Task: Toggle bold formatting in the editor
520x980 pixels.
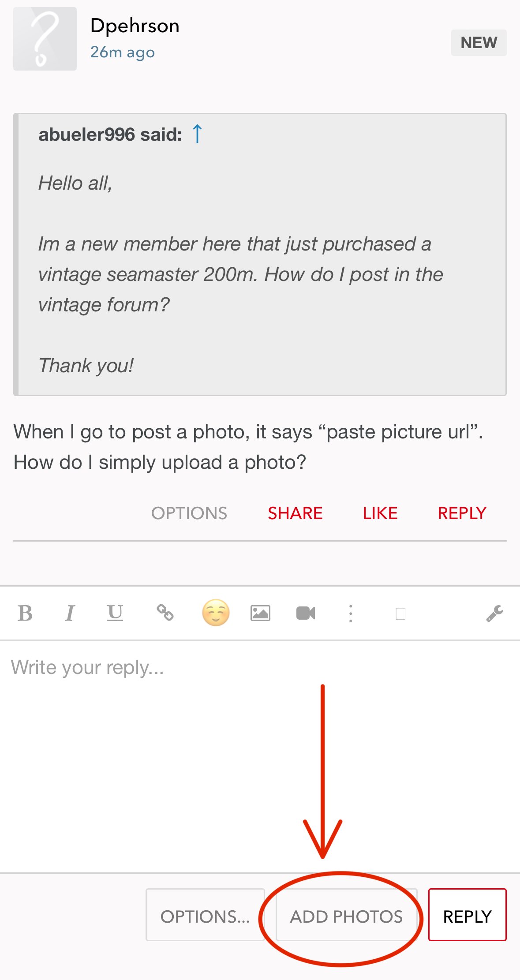Action: coord(25,613)
